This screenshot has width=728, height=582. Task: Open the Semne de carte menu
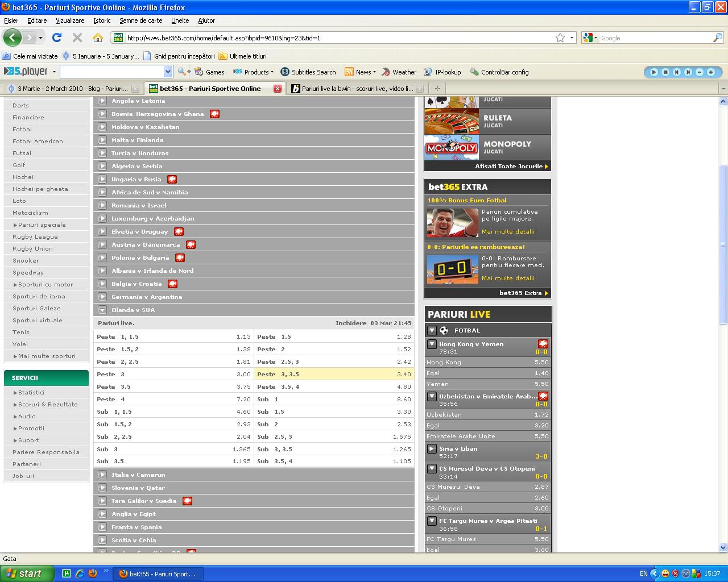[x=140, y=20]
